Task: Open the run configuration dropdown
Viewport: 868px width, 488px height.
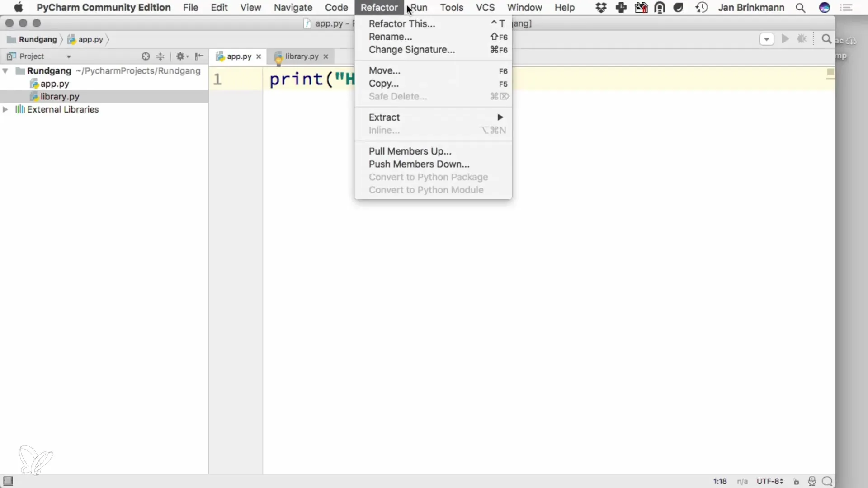Action: 767,39
